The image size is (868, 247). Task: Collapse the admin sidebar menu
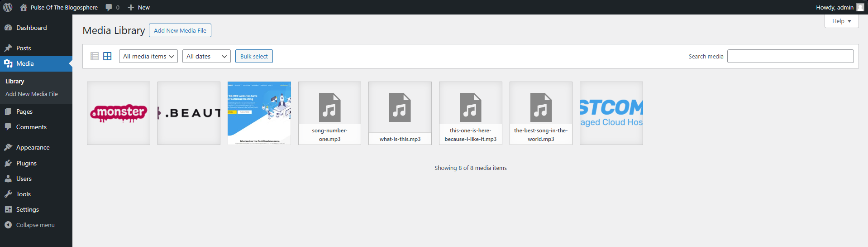30,225
